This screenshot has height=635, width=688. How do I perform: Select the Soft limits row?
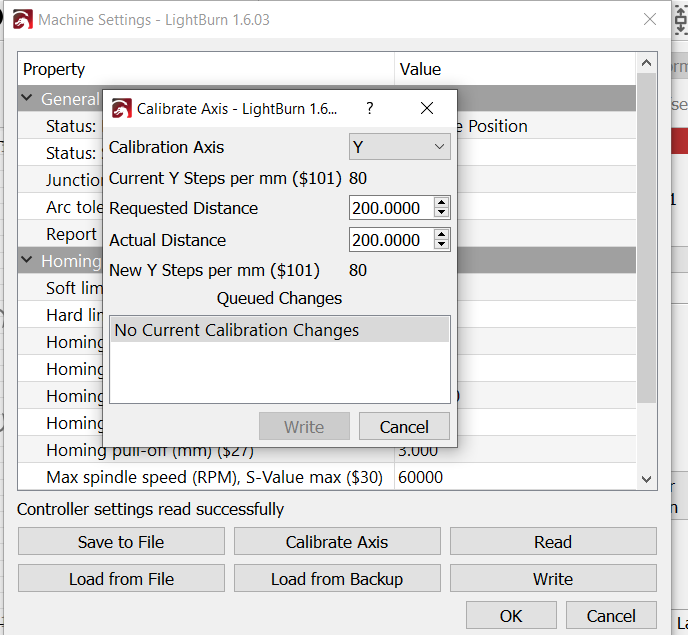click(327, 287)
